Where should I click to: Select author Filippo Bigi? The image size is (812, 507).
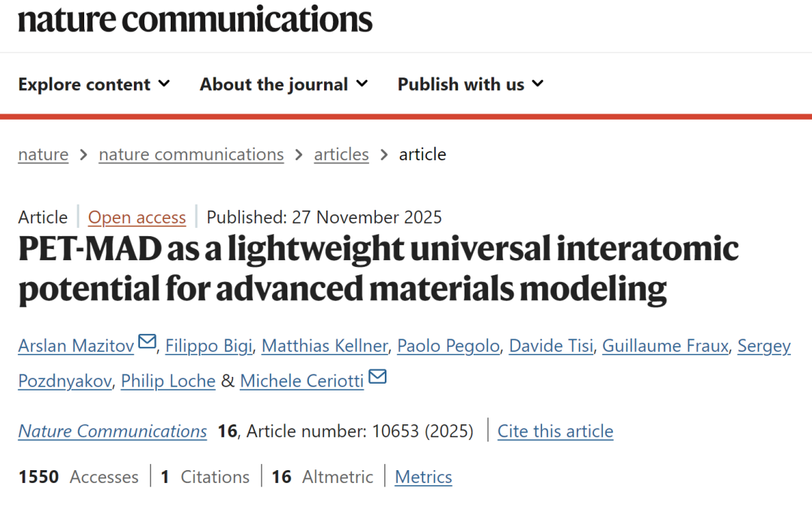pos(208,346)
